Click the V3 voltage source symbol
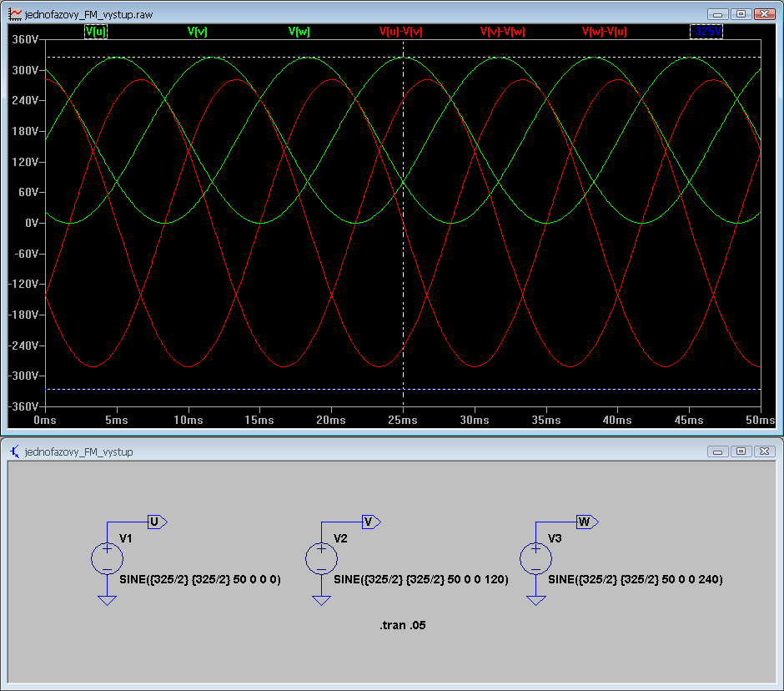This screenshot has width=784, height=691. click(535, 557)
